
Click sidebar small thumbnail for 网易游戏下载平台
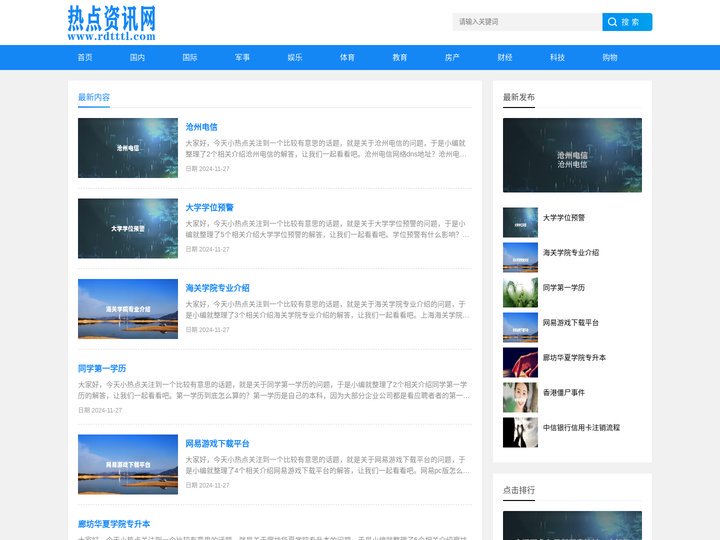(520, 327)
